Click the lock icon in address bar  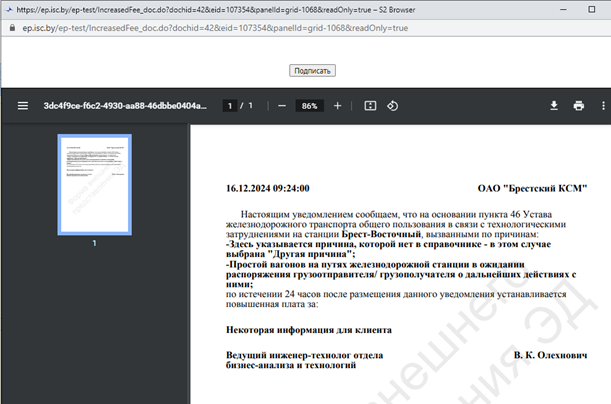(x=12, y=28)
